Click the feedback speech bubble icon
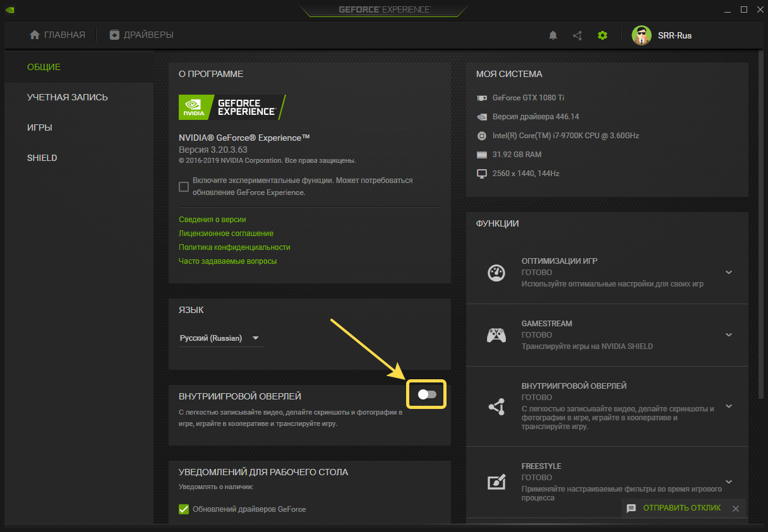Screen dimensions: 768x532 631,508
